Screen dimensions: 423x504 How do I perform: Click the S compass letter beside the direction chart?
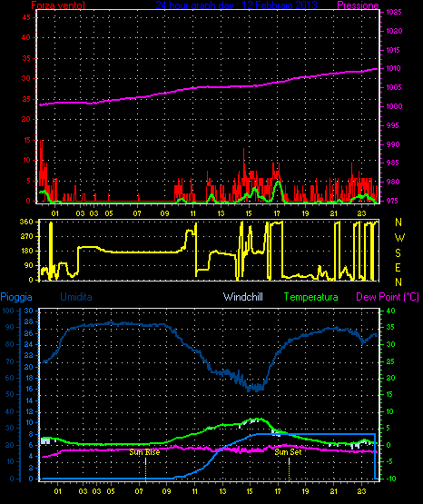coord(398,253)
